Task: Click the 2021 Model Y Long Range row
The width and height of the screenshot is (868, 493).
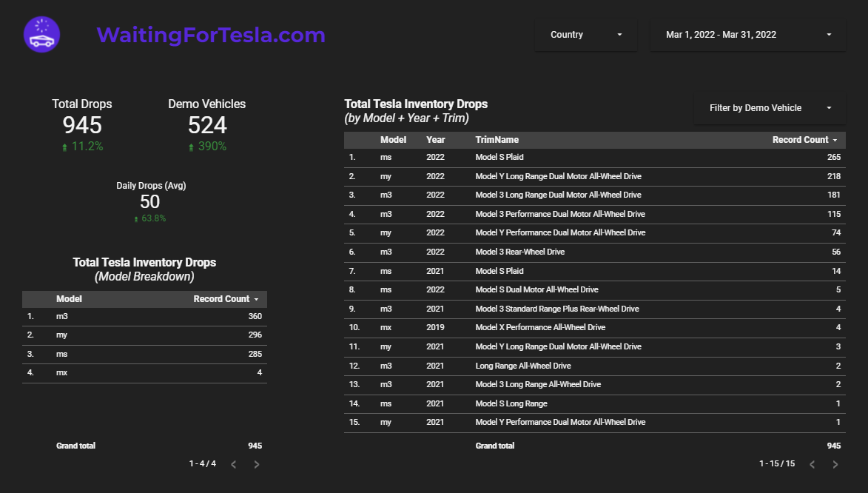Action: pos(594,346)
